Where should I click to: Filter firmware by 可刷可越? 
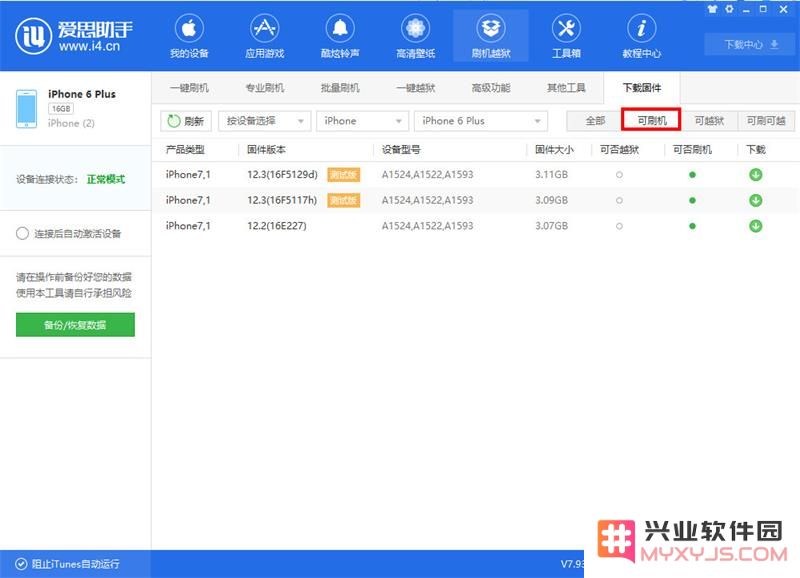(766, 121)
